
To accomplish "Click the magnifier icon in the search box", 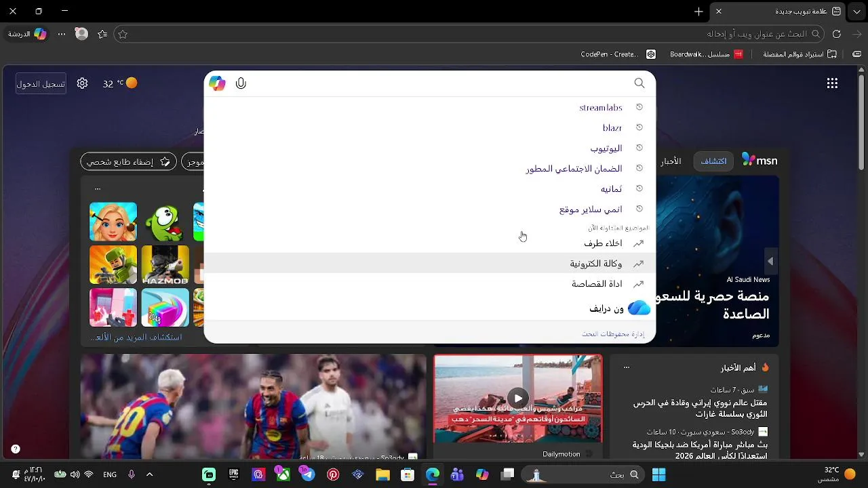I will tap(639, 83).
